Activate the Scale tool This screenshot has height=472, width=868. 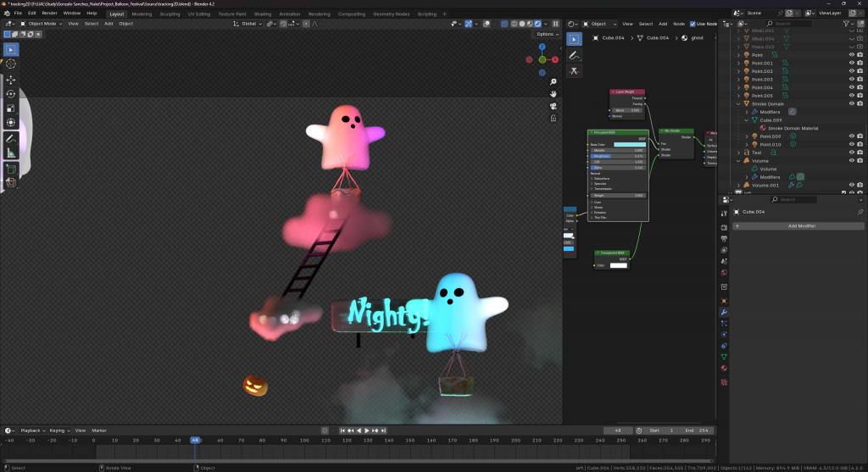click(10, 108)
